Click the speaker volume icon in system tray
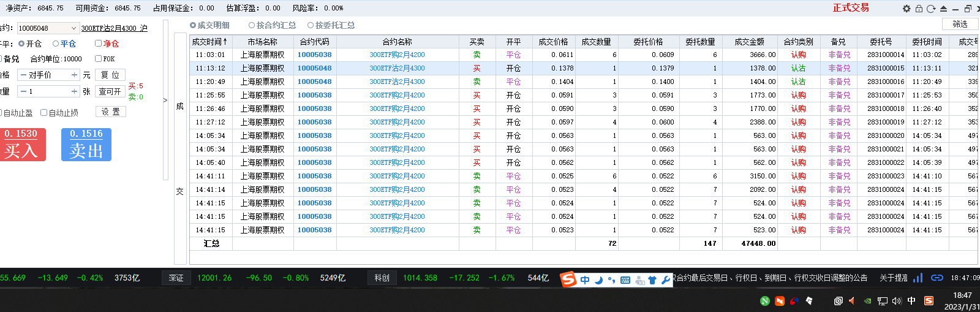The height and width of the screenshot is (312, 980). 897,301
